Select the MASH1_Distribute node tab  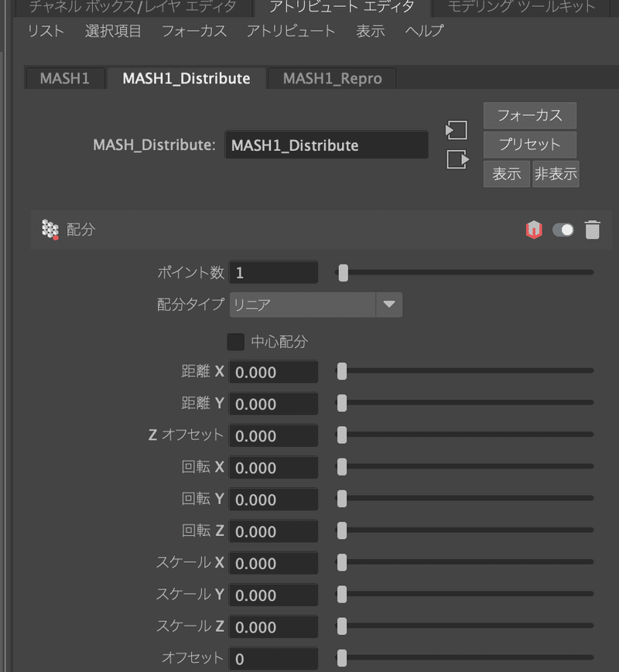[x=186, y=78]
